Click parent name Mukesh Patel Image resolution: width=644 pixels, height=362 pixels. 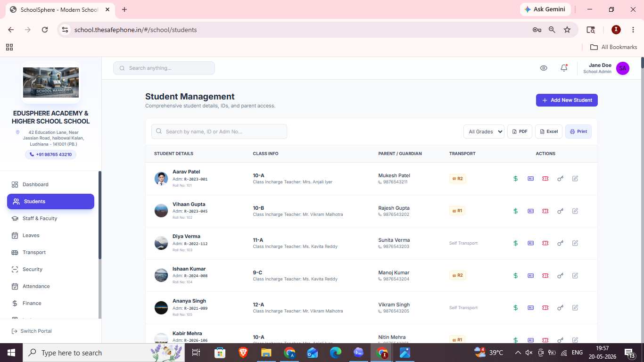click(x=394, y=175)
